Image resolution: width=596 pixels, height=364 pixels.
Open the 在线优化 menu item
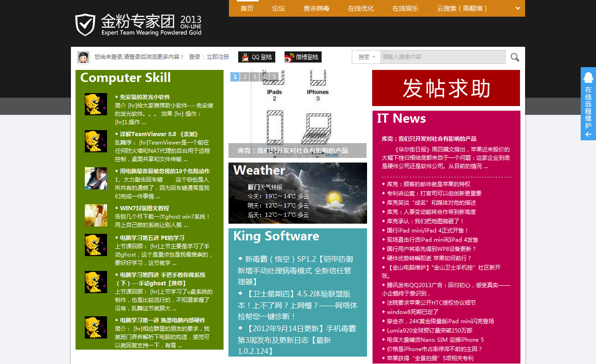(361, 8)
